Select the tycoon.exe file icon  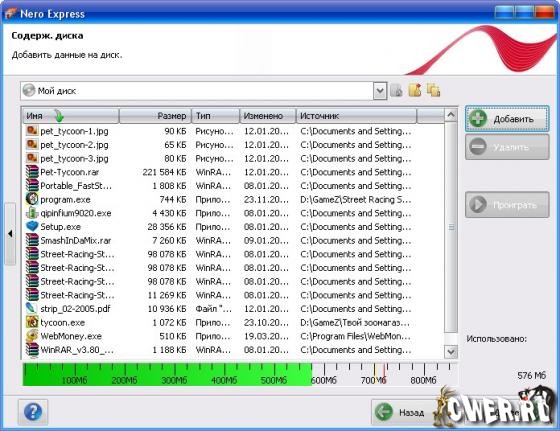32,322
